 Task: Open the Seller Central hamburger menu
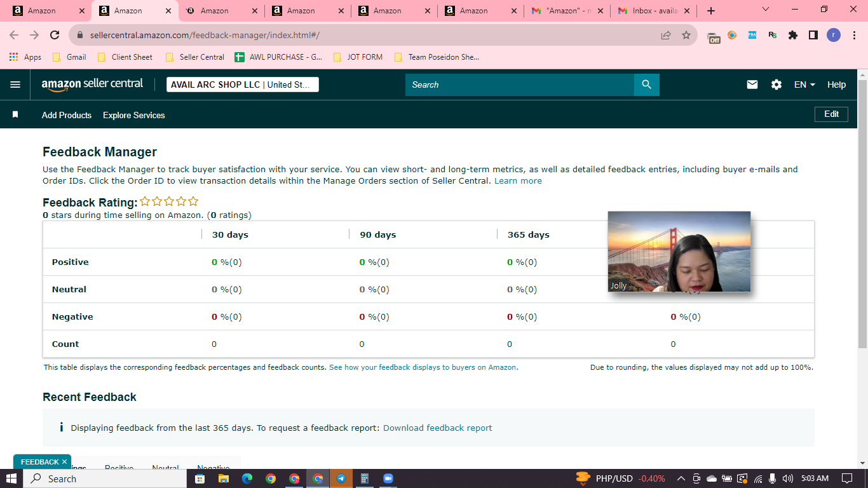click(x=15, y=85)
